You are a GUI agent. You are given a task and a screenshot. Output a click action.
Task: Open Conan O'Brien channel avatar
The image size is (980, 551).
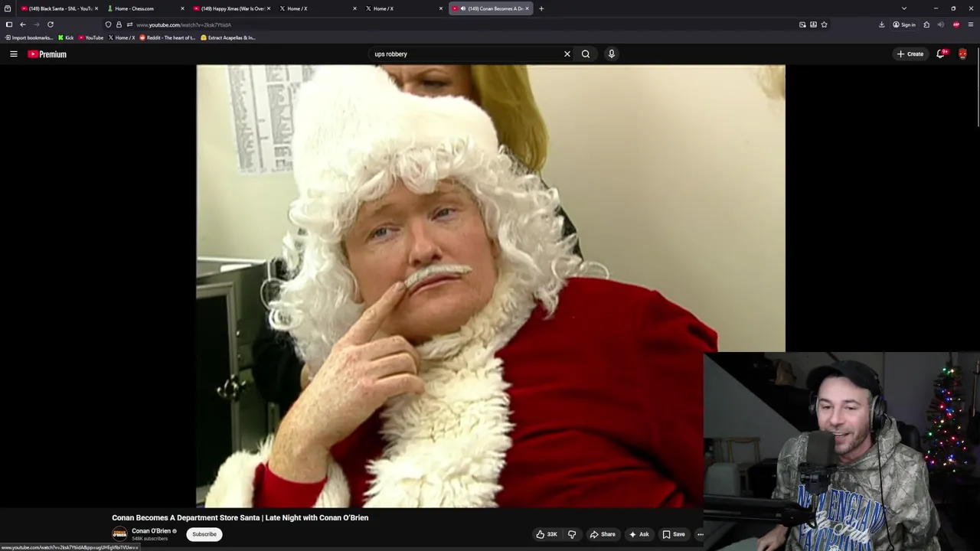click(x=119, y=534)
